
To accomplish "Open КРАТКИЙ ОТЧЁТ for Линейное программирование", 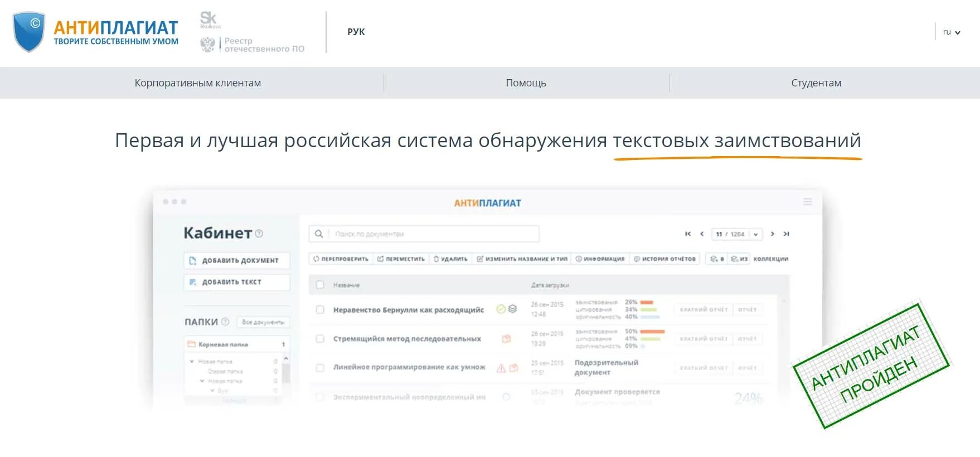I will [x=704, y=368].
